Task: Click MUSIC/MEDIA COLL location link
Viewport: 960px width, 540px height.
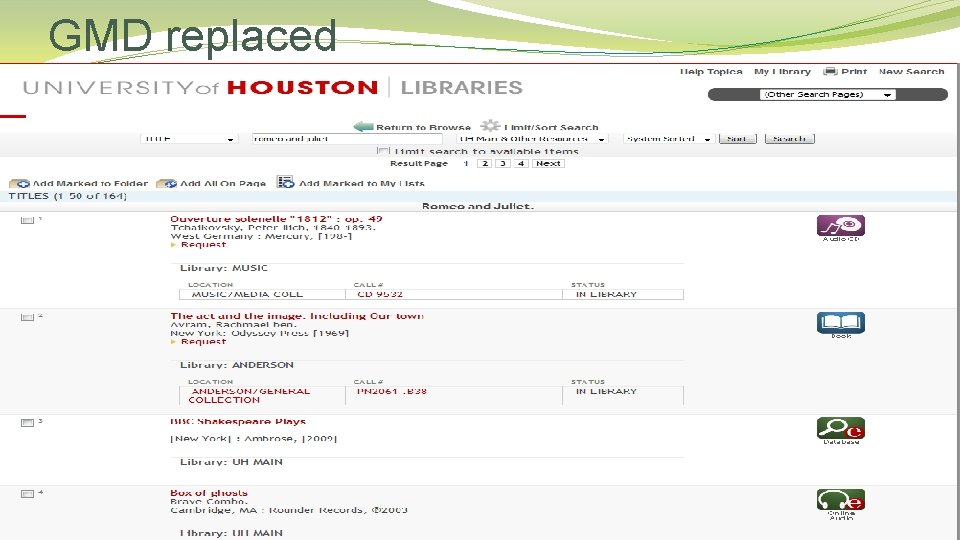Action: pos(247,294)
